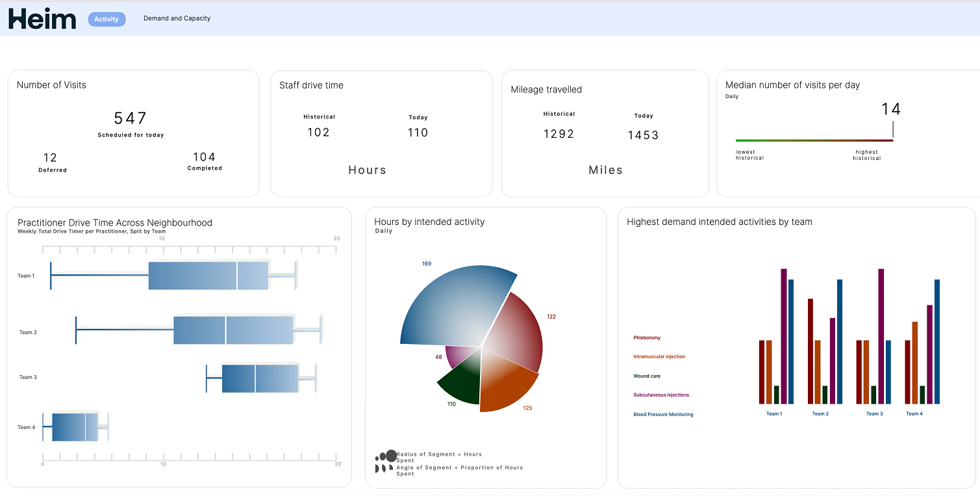
Task: Select Intramuscular injection legend entry
Action: coord(659,357)
